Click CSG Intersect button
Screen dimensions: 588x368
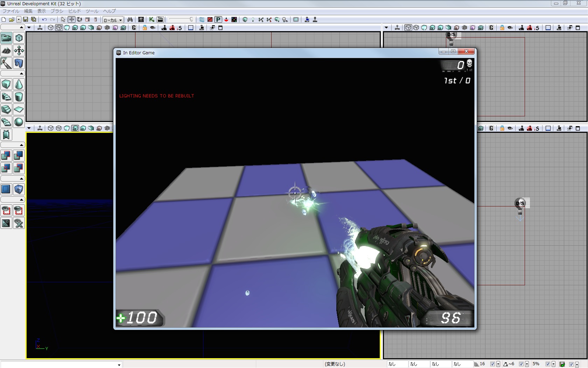click(6, 168)
